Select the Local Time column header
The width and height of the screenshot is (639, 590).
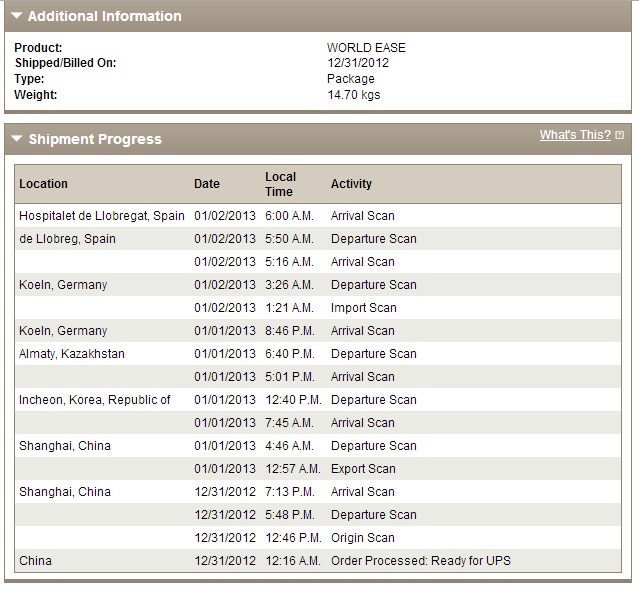[280, 184]
